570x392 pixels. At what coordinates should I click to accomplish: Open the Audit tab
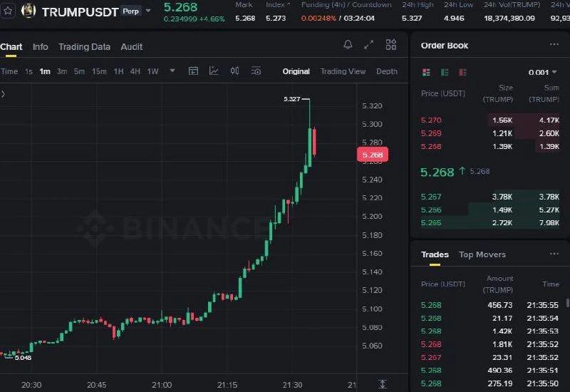pos(132,47)
